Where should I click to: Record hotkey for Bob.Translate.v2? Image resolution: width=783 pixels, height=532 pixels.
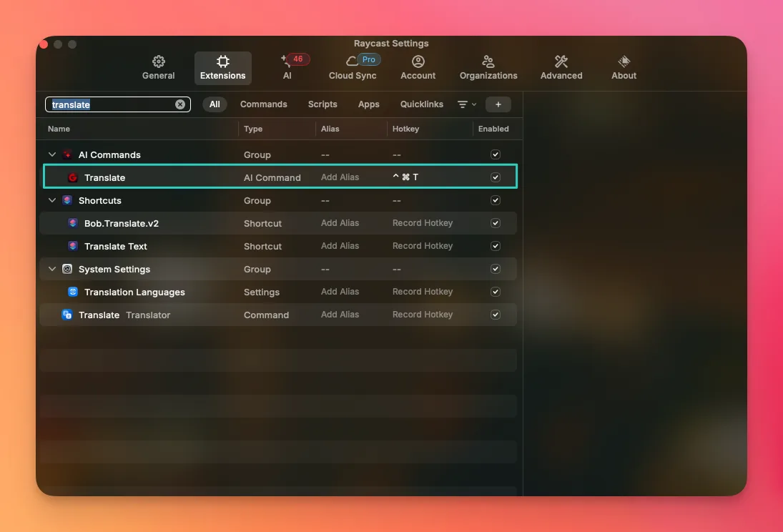pos(423,223)
